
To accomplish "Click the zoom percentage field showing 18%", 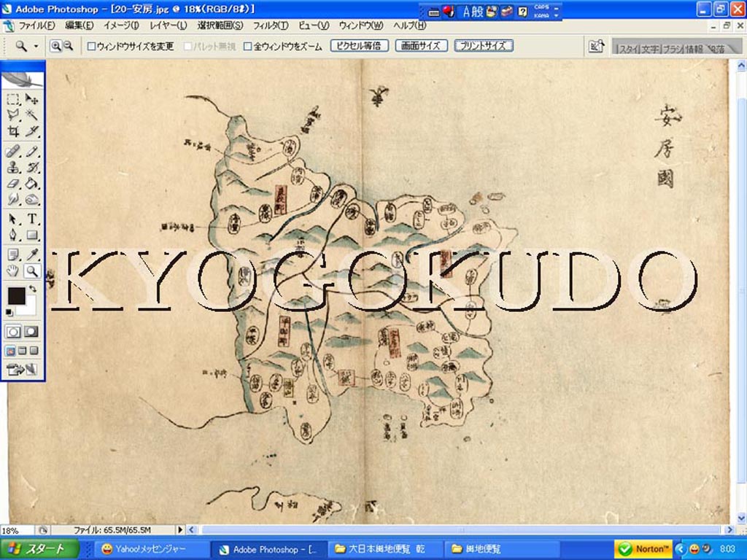I will [x=17, y=530].
